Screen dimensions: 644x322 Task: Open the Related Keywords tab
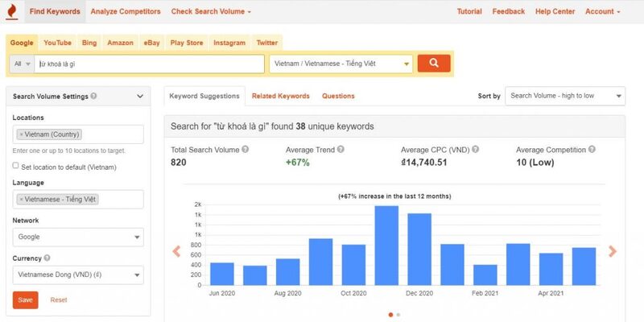280,96
